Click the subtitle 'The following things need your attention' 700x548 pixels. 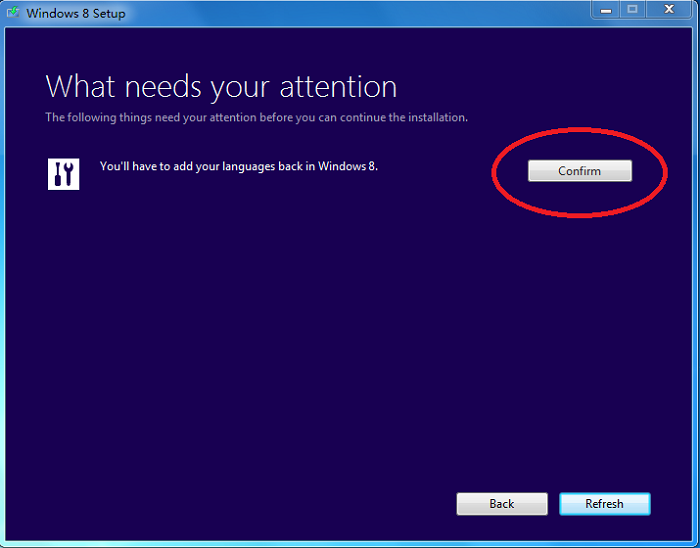point(151,117)
